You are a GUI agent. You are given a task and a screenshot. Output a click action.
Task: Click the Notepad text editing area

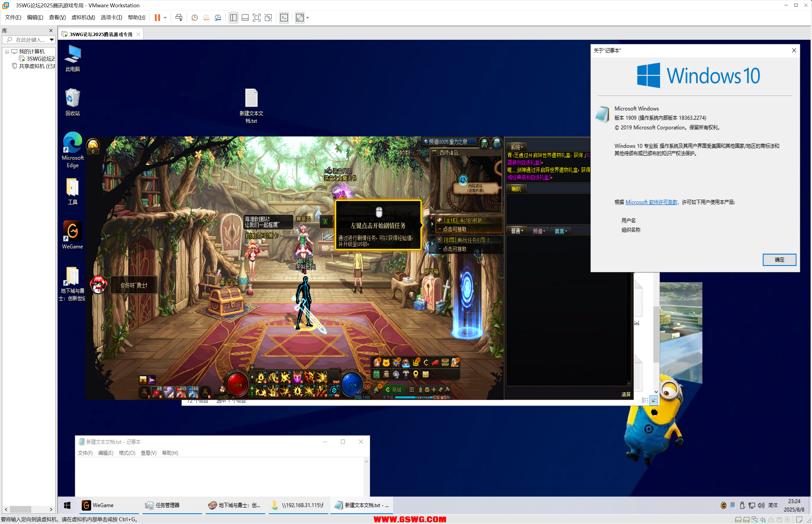(x=219, y=477)
